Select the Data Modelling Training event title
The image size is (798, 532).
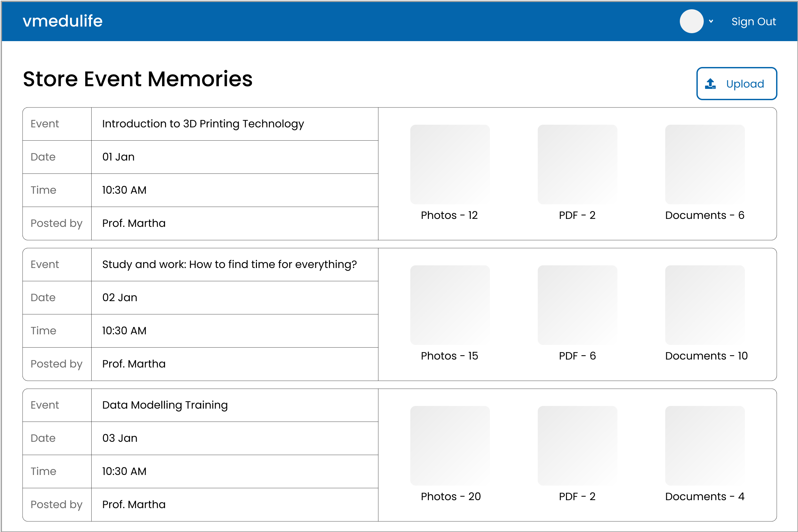coord(165,405)
